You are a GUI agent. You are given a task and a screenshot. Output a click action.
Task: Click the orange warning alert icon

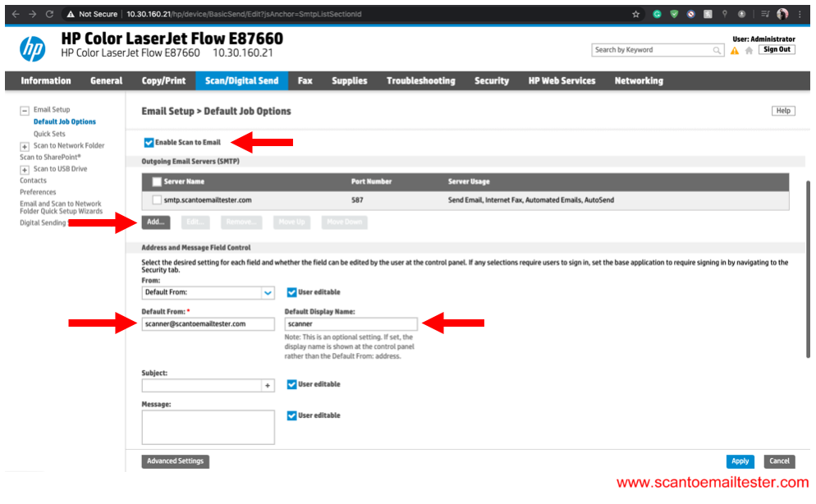click(x=735, y=50)
